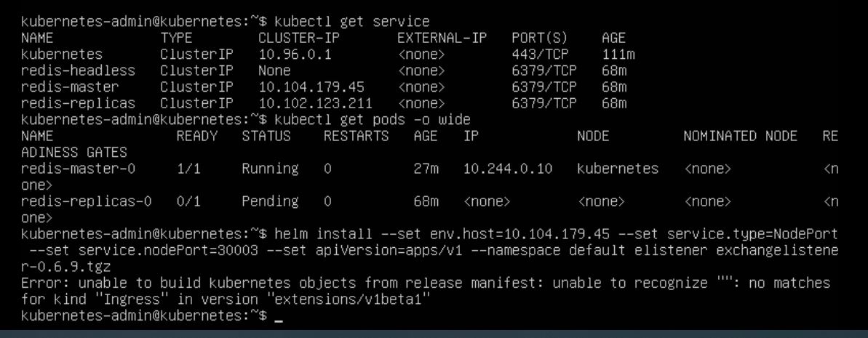
Task: Click the pod IP 10.244.0.10
Action: tap(508, 169)
